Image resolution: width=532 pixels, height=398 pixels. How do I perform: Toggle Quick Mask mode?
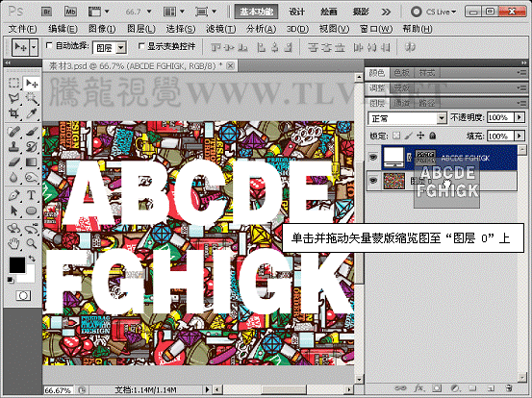pyautogui.click(x=23, y=296)
